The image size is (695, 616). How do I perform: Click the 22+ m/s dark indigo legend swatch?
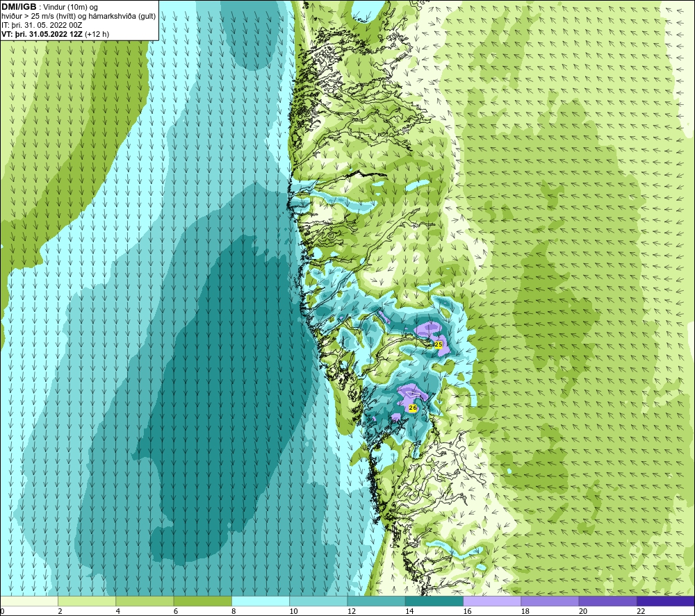[x=666, y=601]
